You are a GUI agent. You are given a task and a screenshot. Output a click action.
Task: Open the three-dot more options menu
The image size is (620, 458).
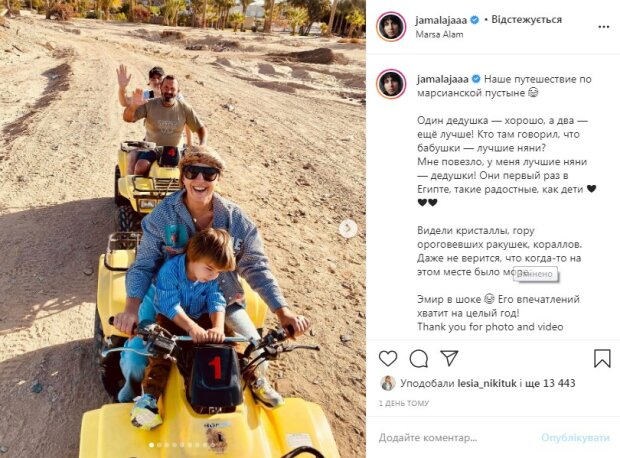click(x=603, y=27)
